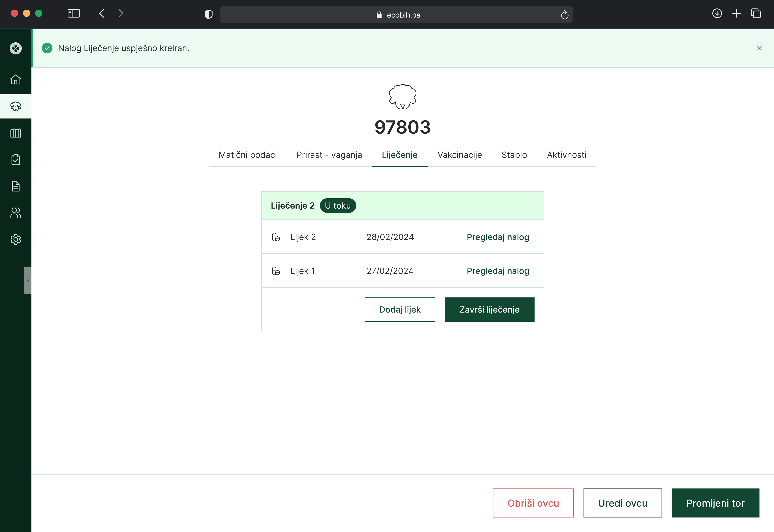The width and height of the screenshot is (774, 532).
Task: Open the document reports icon in sidebar
Action: (16, 186)
